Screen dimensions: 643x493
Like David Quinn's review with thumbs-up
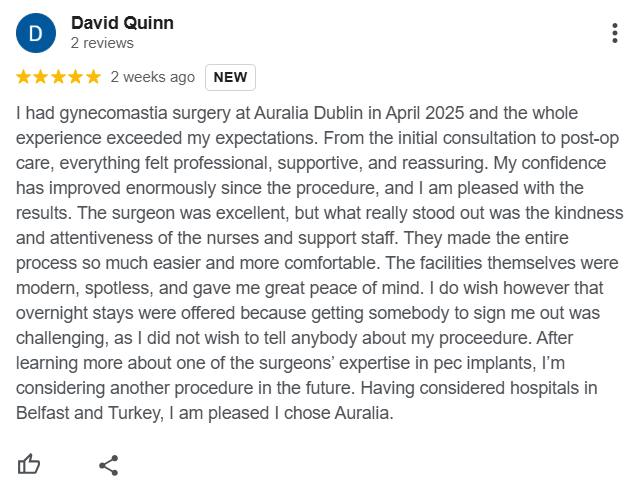pos(29,464)
